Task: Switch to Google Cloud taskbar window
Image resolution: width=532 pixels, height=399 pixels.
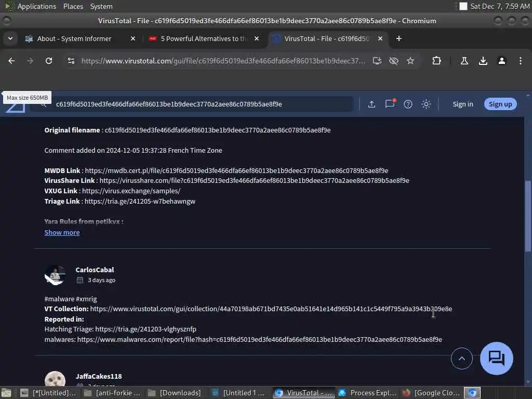Action: coord(431,393)
